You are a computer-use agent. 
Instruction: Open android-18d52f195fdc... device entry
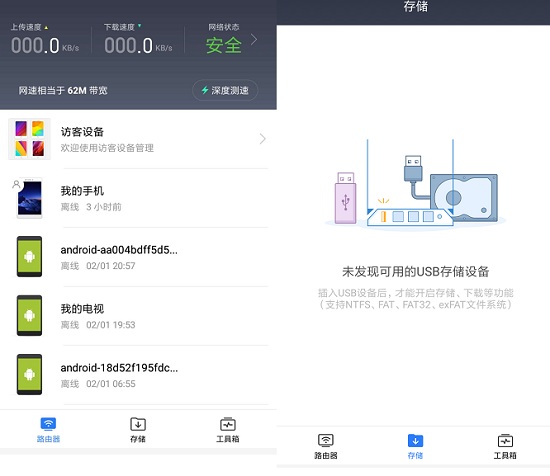pyautogui.click(x=138, y=375)
